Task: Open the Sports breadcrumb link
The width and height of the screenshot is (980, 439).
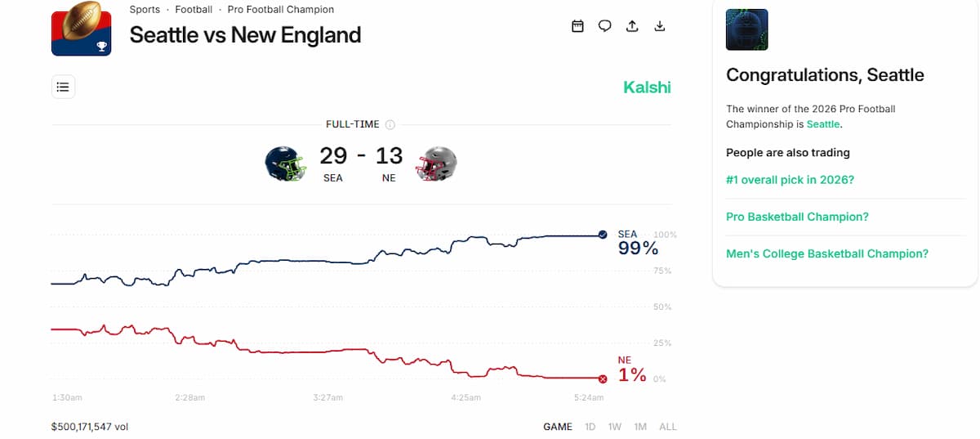Action: [x=145, y=10]
